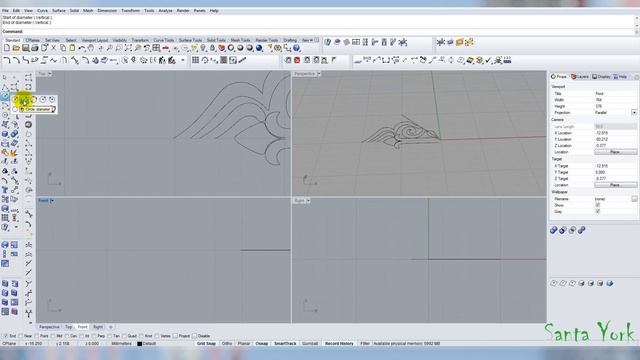Click the Print icon in Standard toolbar

tap(35, 48)
